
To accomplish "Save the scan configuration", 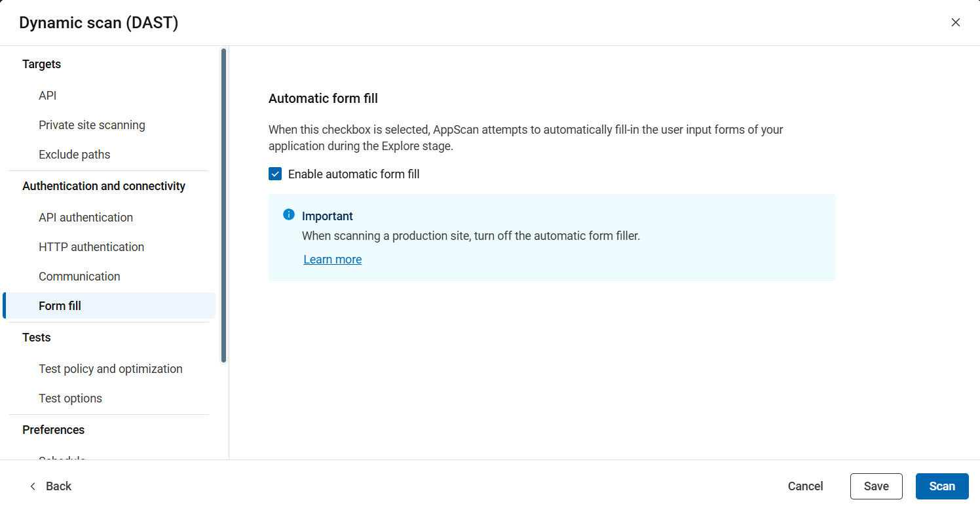I will [x=876, y=486].
